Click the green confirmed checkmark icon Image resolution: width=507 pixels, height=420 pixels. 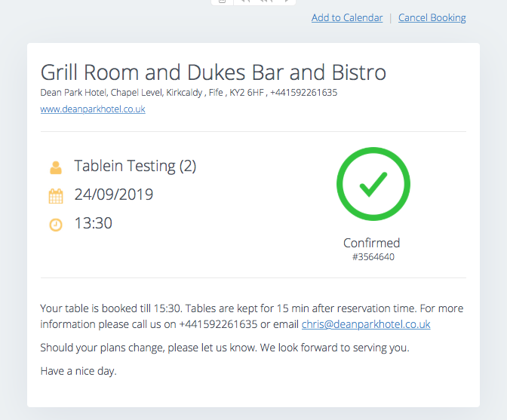click(373, 184)
